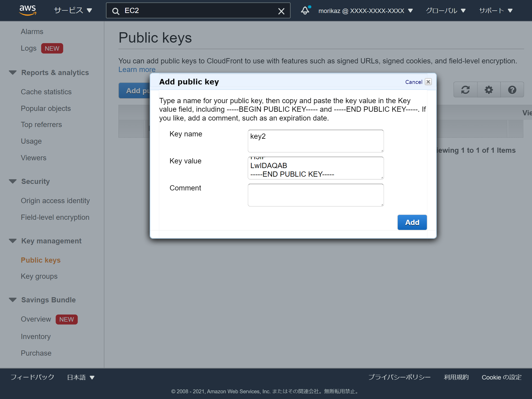The width and height of the screenshot is (532, 399).
Task: Cancel the Add public key dialog
Action: tap(414, 82)
